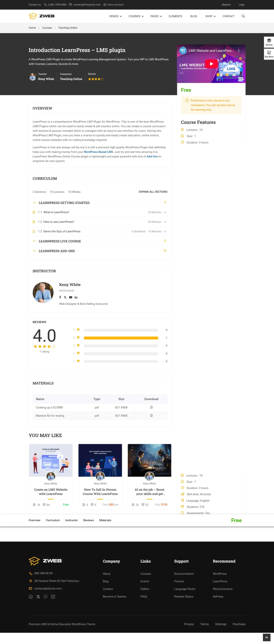The image size is (274, 644).
Task: Open the WordPress Based LMS link
Action: [x=98, y=152]
